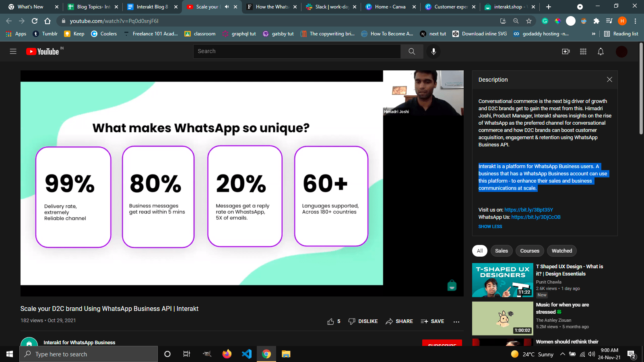Open Visual Studio Code from taskbar
The width and height of the screenshot is (644, 362).
click(247, 354)
